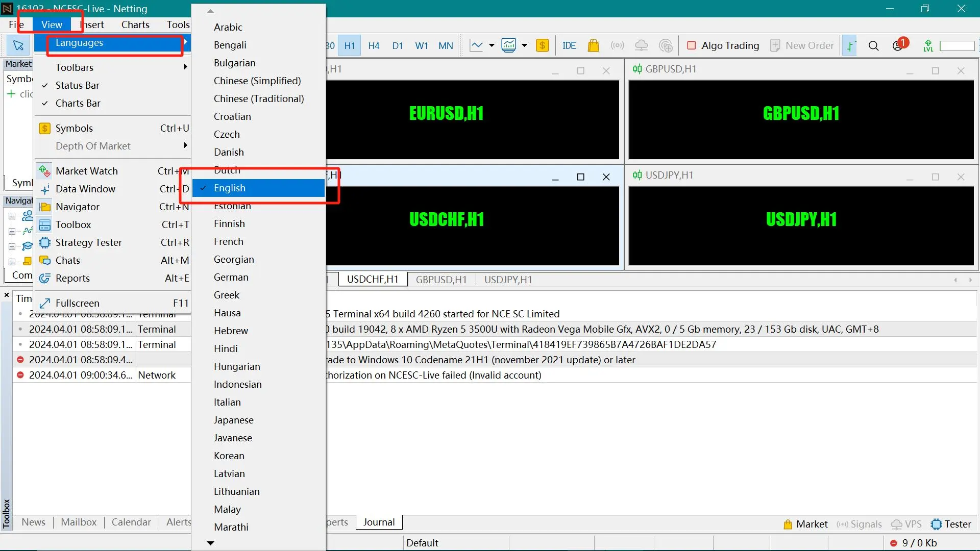Select the checked English language entry
The width and height of the screenshot is (980, 551).
(x=259, y=188)
